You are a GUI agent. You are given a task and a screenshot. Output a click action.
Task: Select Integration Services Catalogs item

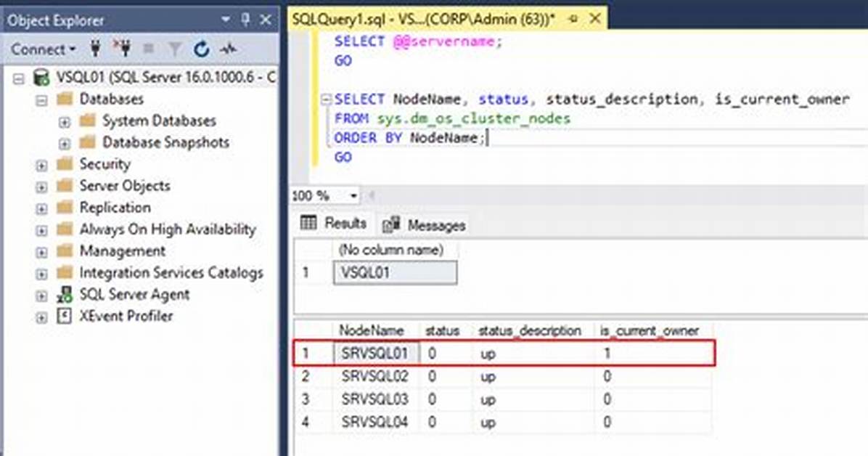[171, 272]
